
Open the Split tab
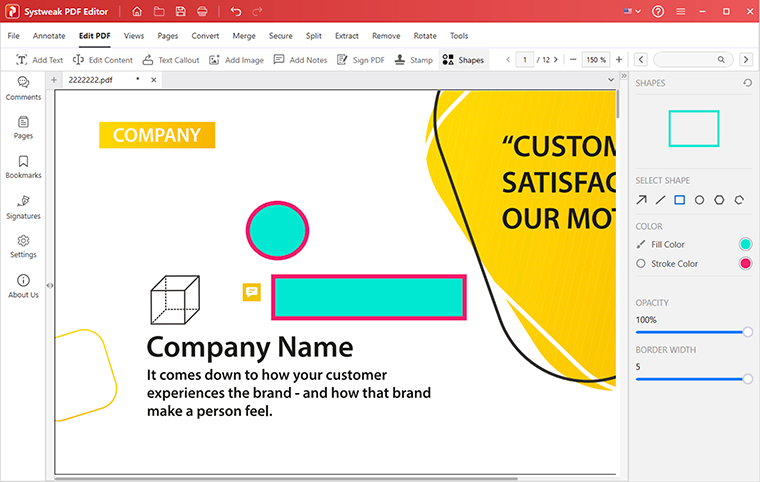click(x=314, y=36)
